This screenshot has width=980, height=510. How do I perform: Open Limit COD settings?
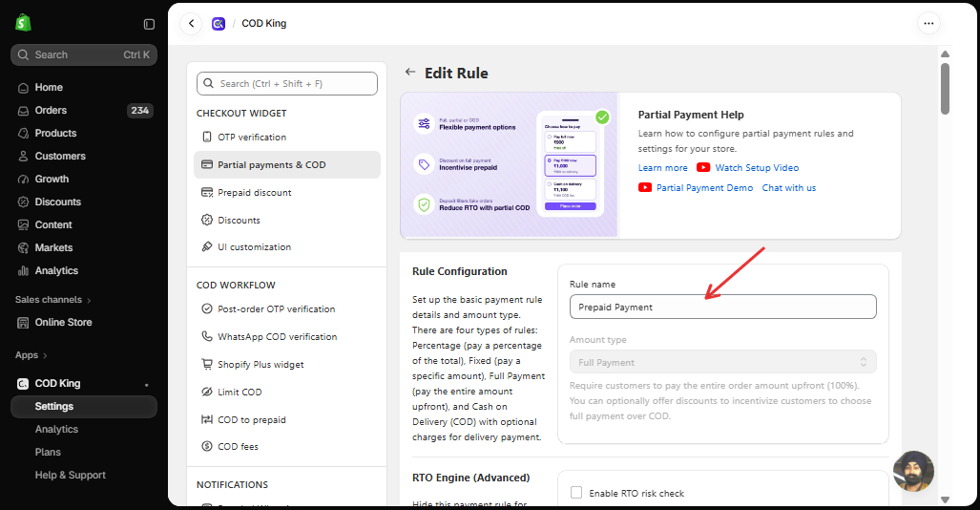pos(287,392)
